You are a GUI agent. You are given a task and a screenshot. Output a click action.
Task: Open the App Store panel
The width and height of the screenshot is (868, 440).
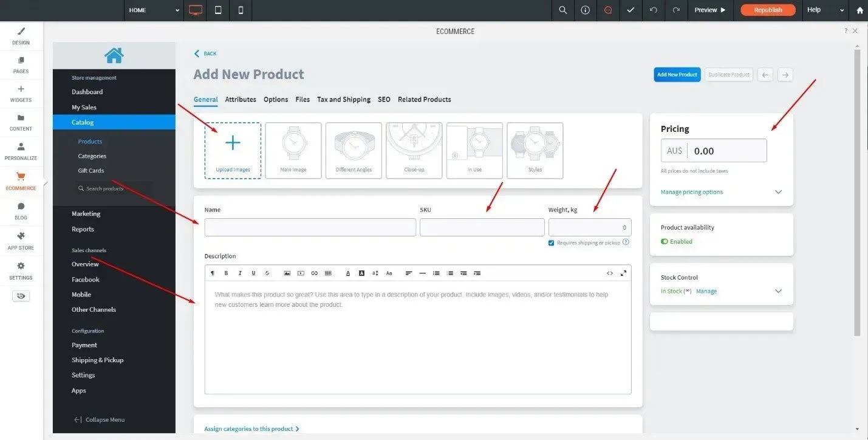[x=21, y=241]
